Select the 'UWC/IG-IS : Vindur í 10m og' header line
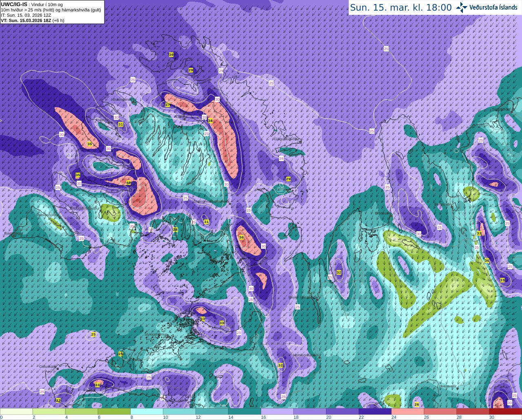Viewport: 522px width, 420px height. pos(31,4)
